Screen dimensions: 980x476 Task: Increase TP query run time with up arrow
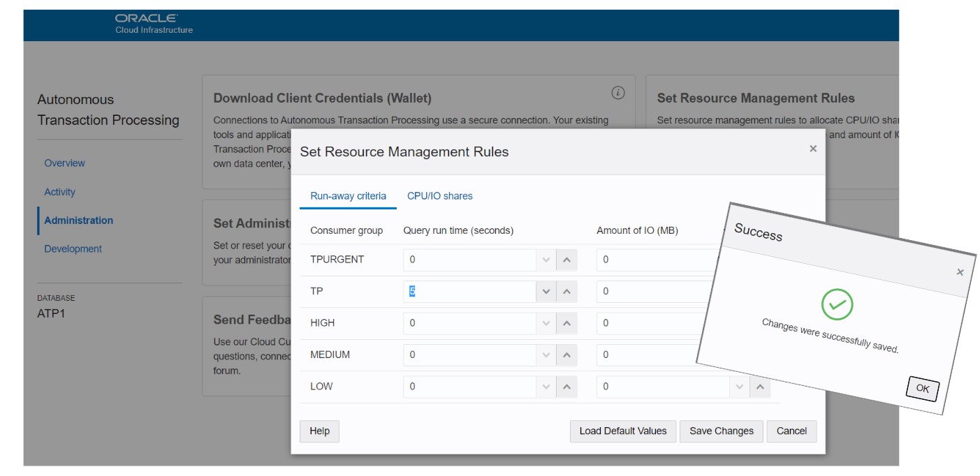tap(566, 292)
